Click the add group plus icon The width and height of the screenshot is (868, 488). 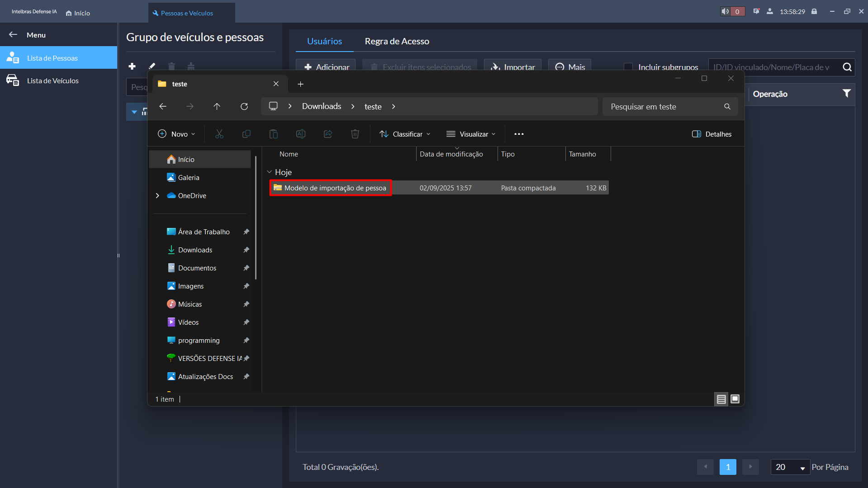click(x=132, y=66)
